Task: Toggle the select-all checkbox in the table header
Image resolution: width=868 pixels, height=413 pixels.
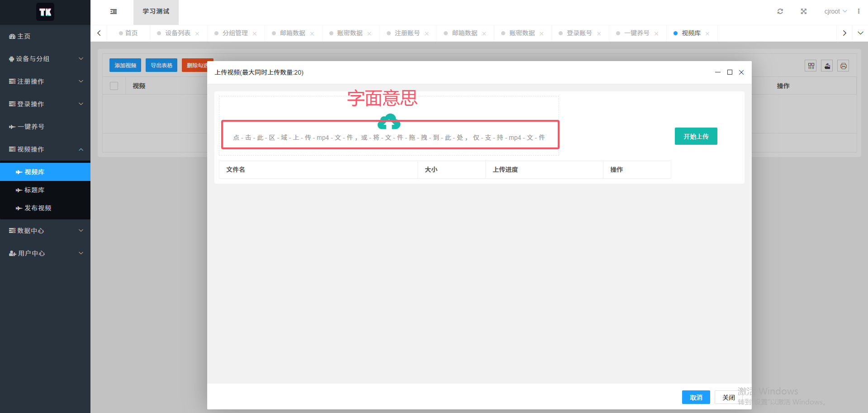Action: click(x=114, y=85)
